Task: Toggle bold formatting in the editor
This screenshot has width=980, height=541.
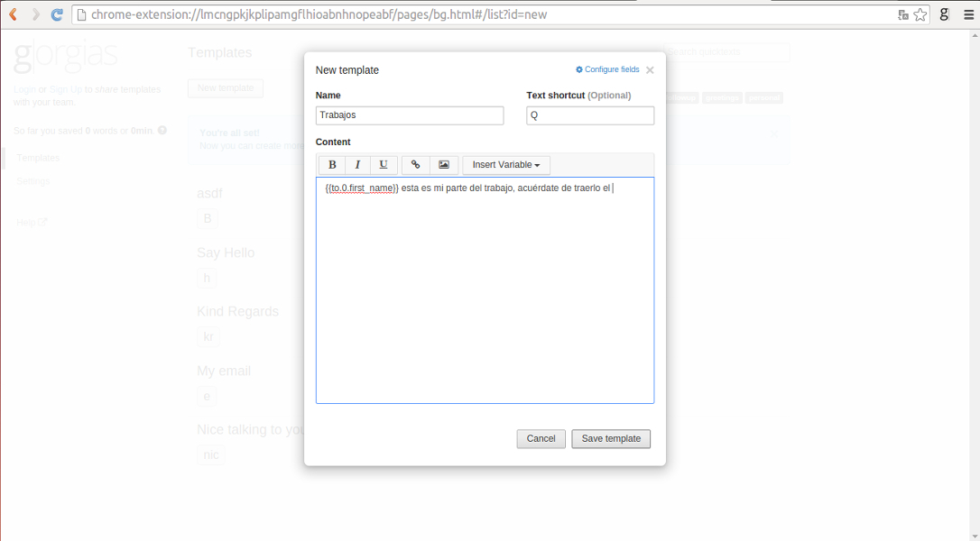Action: [x=332, y=165]
